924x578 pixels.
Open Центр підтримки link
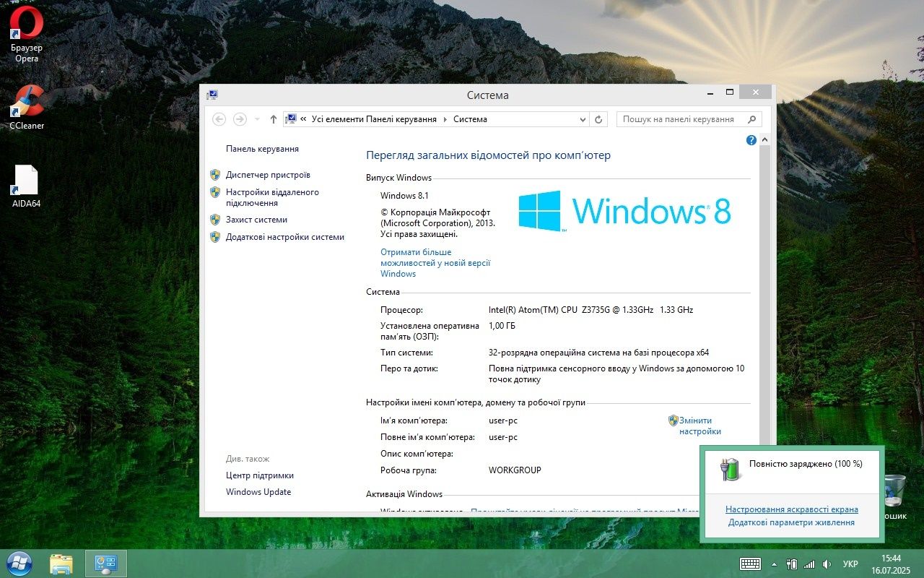pyautogui.click(x=260, y=475)
